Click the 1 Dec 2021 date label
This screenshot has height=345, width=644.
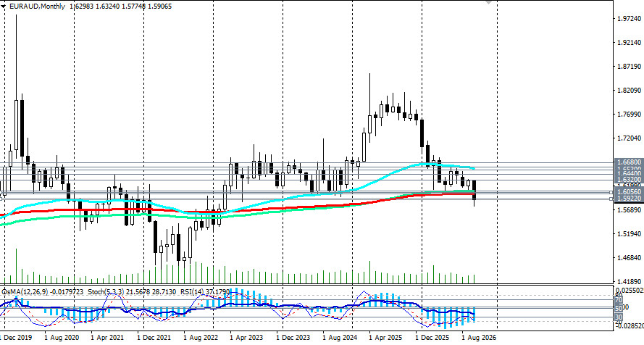click(x=154, y=338)
